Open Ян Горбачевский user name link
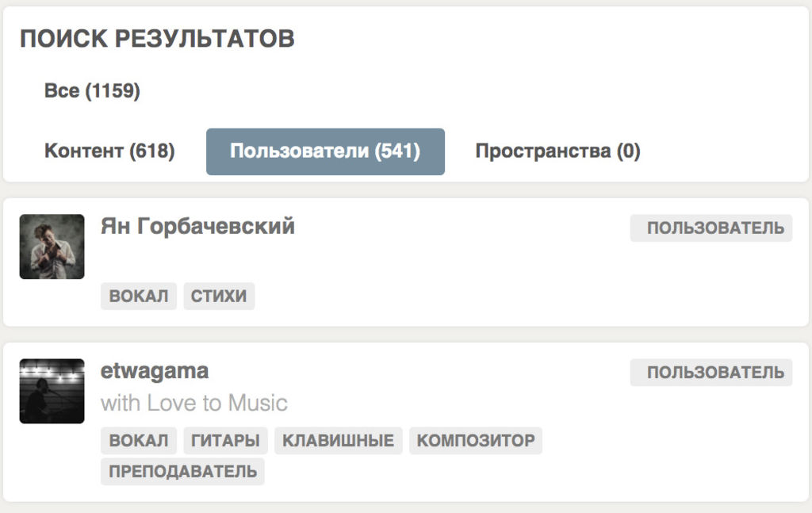 197,226
